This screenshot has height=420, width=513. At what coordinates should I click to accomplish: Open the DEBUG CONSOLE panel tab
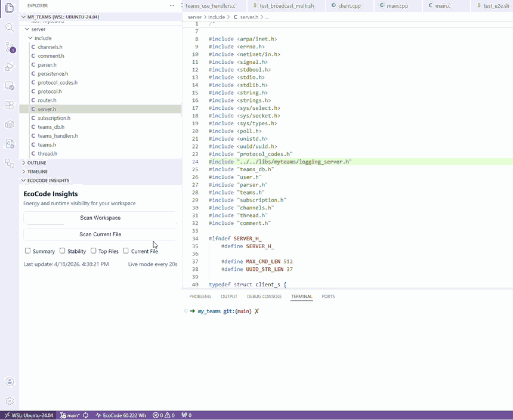tap(264, 297)
